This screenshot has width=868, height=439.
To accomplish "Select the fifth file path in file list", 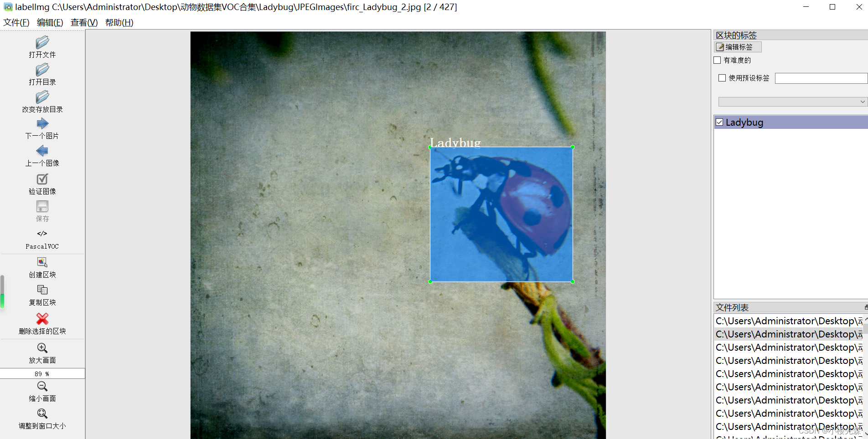I will 789,374.
